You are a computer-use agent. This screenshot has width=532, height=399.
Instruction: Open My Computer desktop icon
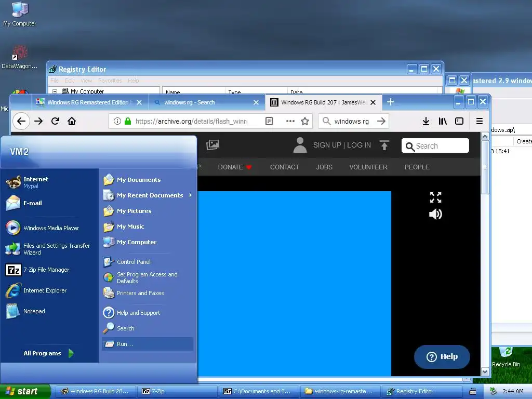click(x=20, y=14)
